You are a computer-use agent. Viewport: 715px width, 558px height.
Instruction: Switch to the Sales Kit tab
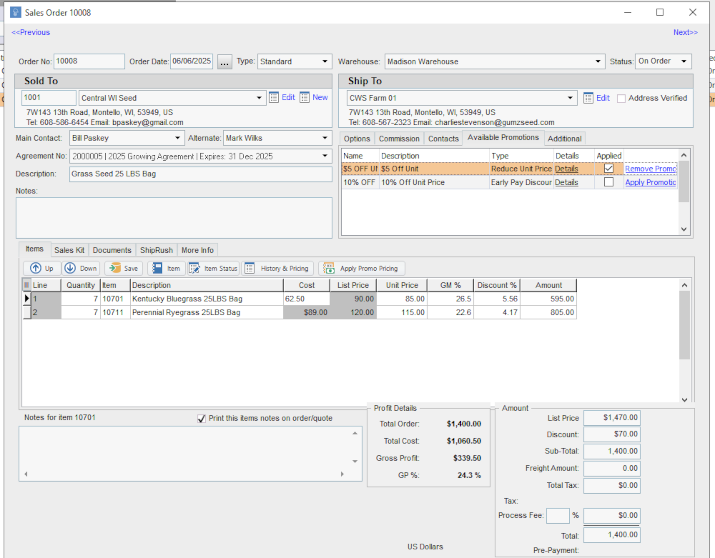[69, 250]
